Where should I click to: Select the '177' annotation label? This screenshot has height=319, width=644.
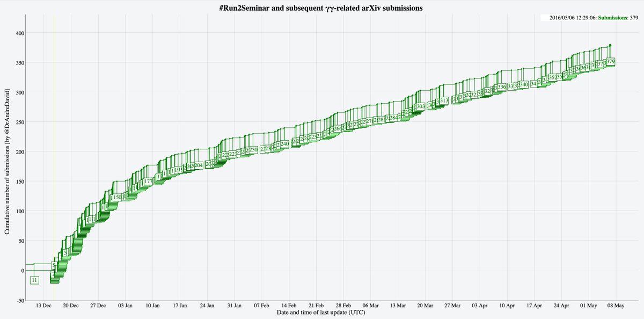tap(148, 182)
